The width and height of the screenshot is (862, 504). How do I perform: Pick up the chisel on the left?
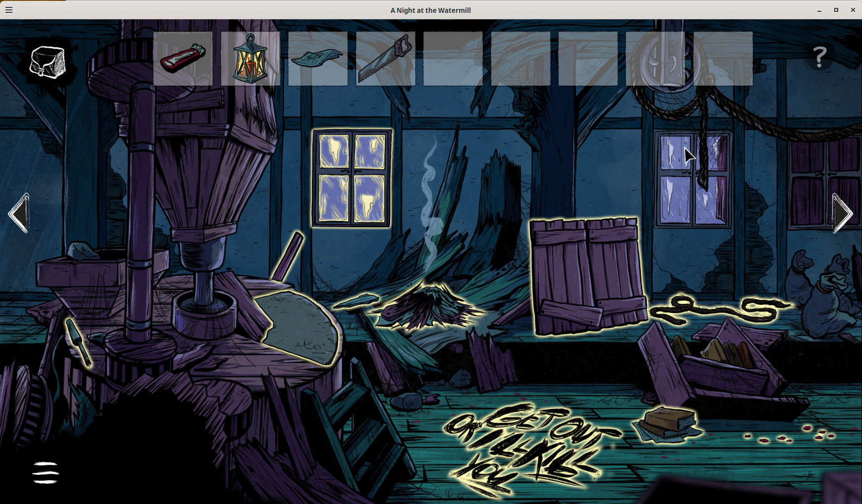pos(79,341)
